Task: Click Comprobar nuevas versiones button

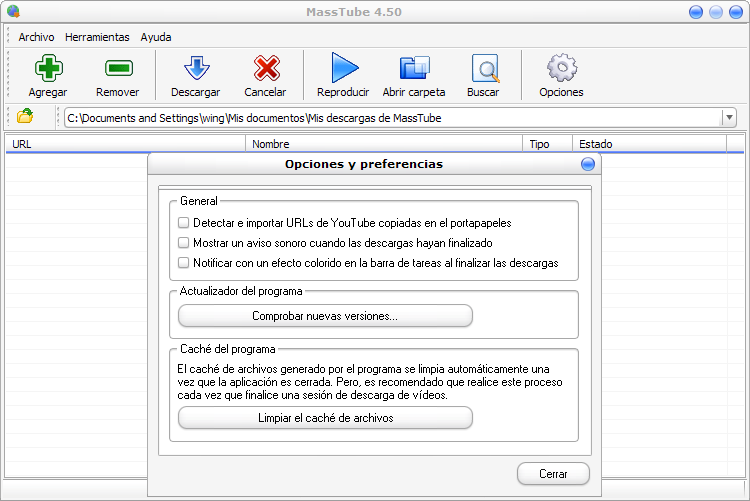Action: click(x=325, y=316)
